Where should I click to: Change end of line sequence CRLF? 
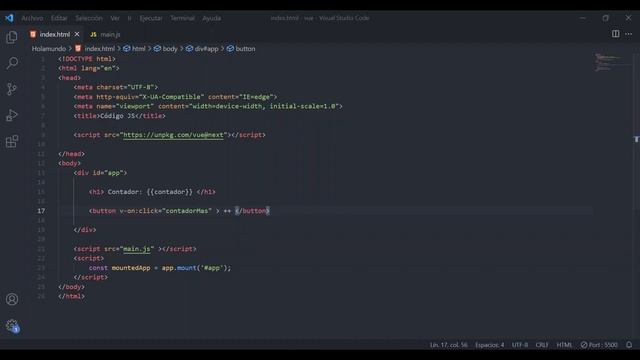tap(542, 345)
